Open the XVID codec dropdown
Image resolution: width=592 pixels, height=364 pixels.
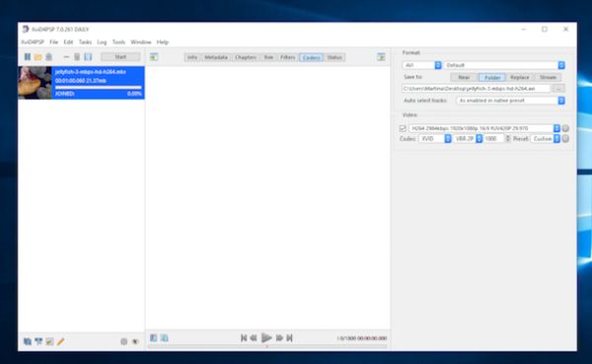(435, 138)
